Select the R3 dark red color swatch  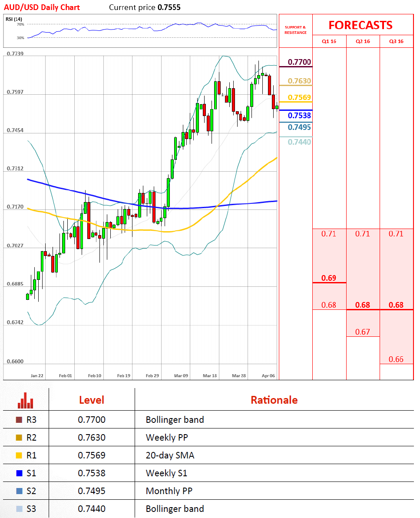[19, 420]
